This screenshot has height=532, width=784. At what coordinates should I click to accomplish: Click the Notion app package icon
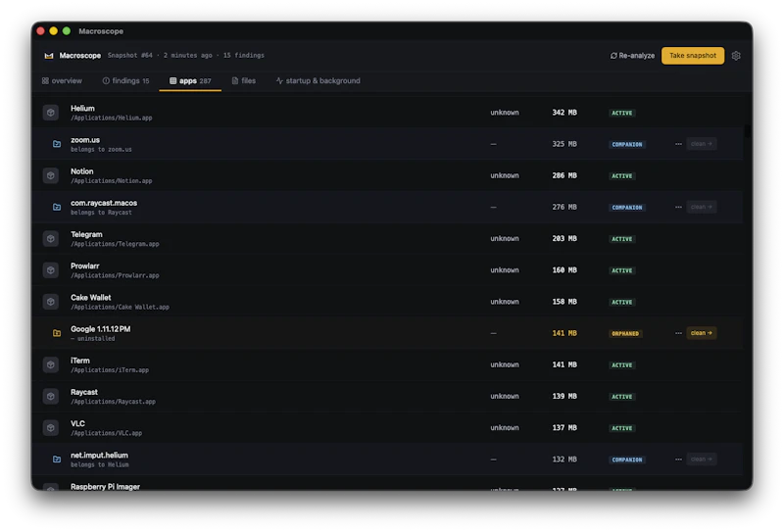[x=51, y=175]
